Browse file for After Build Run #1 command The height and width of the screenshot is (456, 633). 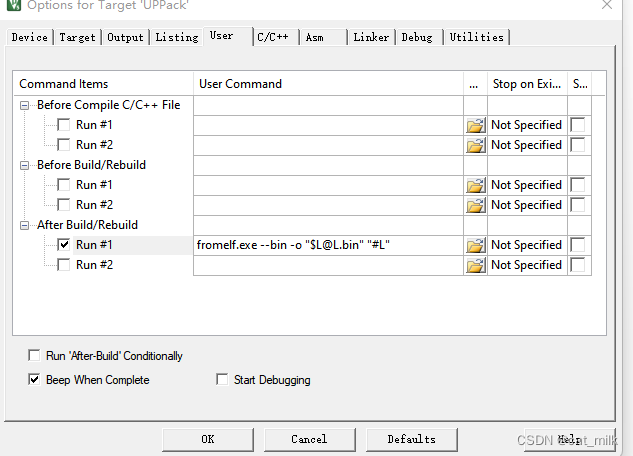[476, 245]
